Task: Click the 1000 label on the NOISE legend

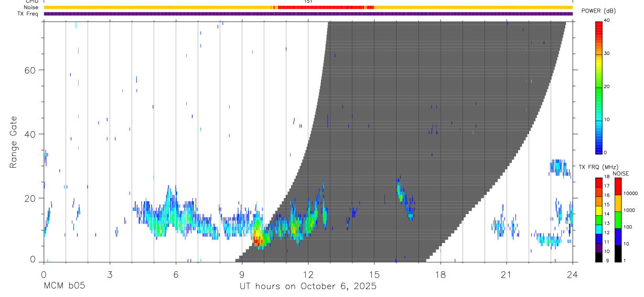Action: 629,210
